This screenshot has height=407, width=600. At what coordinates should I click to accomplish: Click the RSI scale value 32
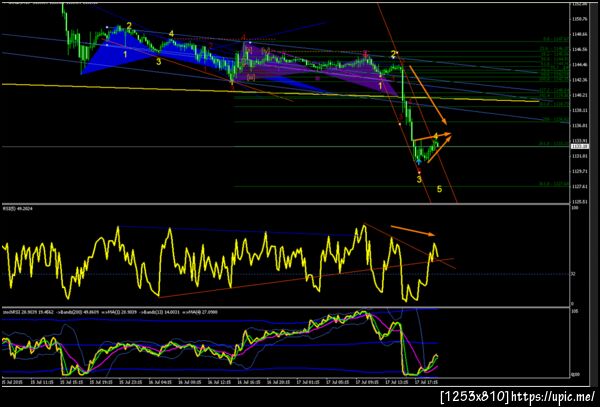(x=573, y=274)
